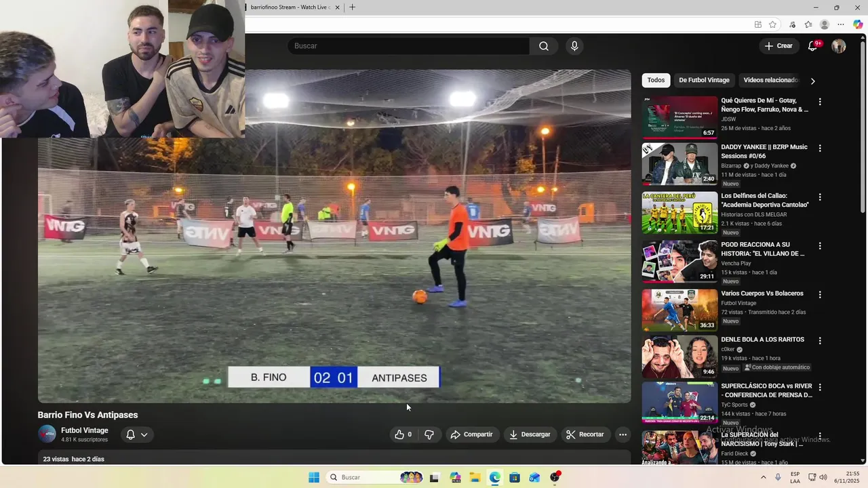868x488 pixels.
Task: Open options menu for DENLE BOLA A LOS RARITOS
Action: 820,341
